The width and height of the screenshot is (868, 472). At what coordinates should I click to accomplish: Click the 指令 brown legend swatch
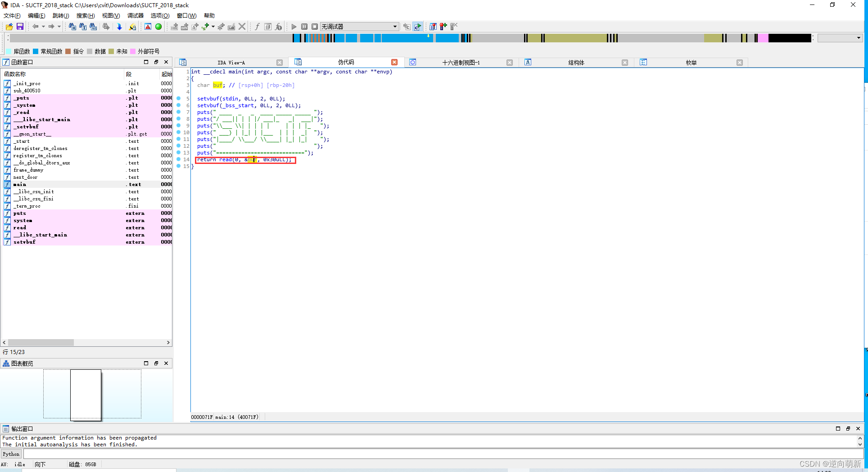tap(68, 51)
